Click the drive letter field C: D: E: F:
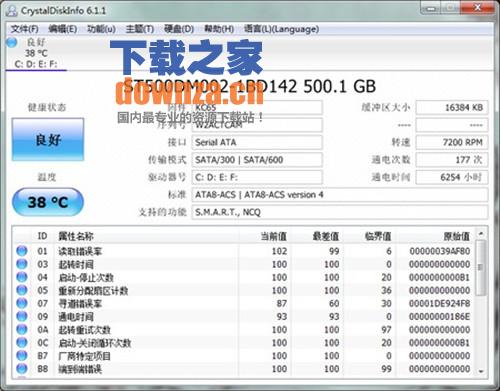This screenshot has width=500, height=391. [x=257, y=177]
